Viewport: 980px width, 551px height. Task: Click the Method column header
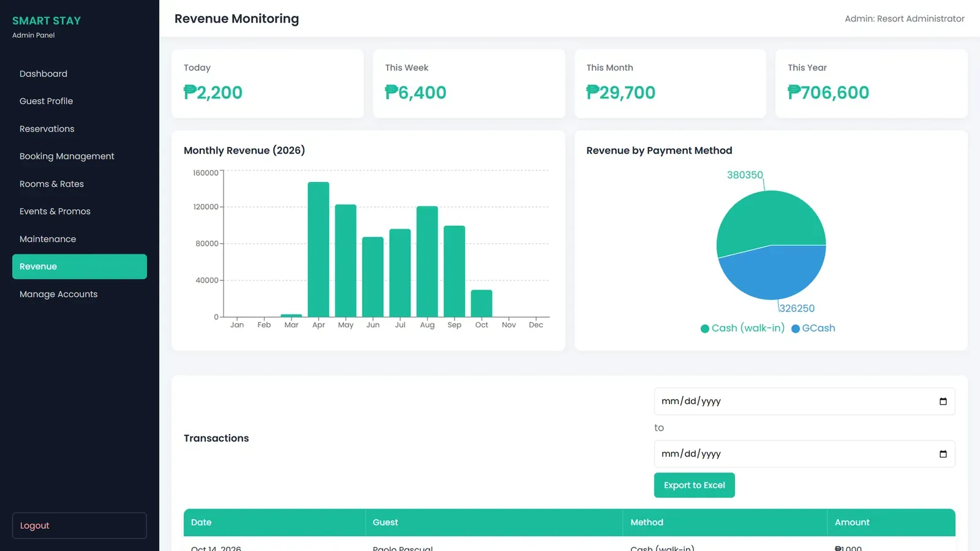point(725,523)
